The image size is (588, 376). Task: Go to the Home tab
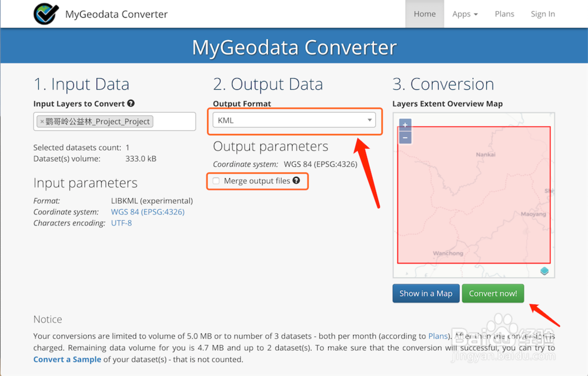tap(425, 14)
